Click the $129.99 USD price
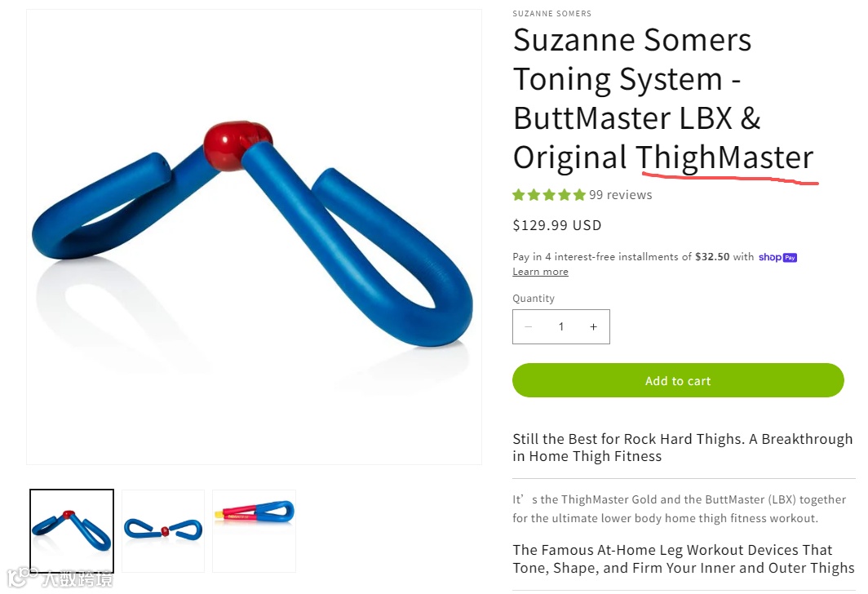The image size is (868, 594). (x=557, y=225)
